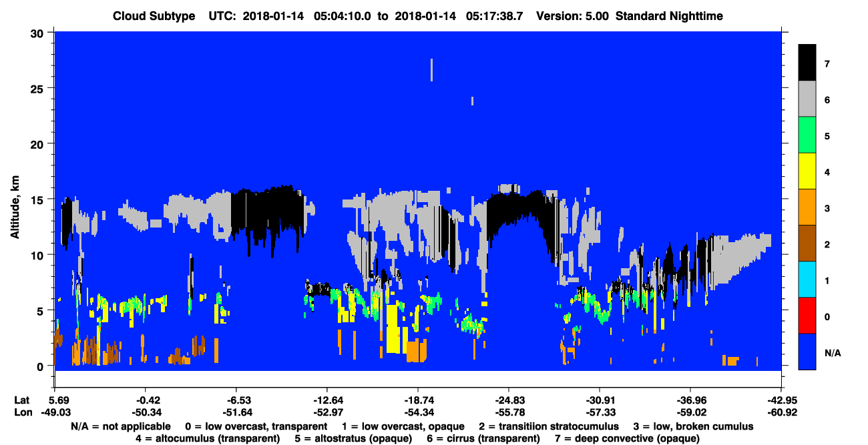Click the colorbar label '7'

tap(827, 64)
